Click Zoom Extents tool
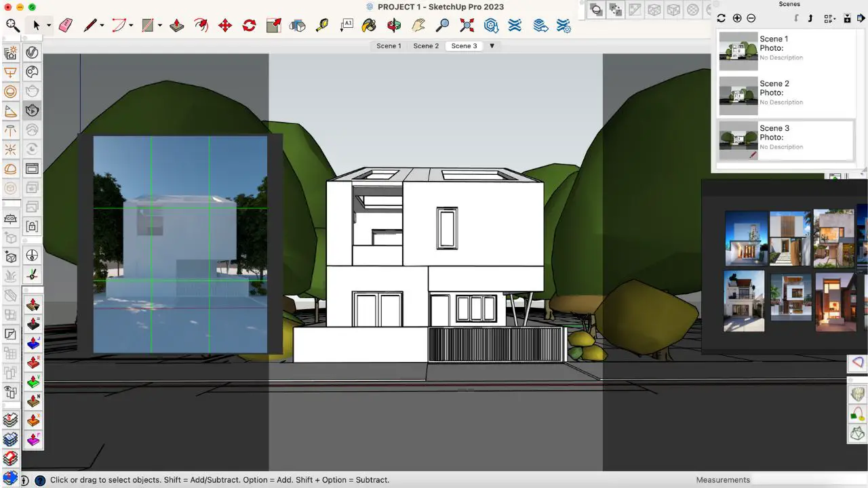This screenshot has width=868, height=488. pyautogui.click(x=467, y=26)
